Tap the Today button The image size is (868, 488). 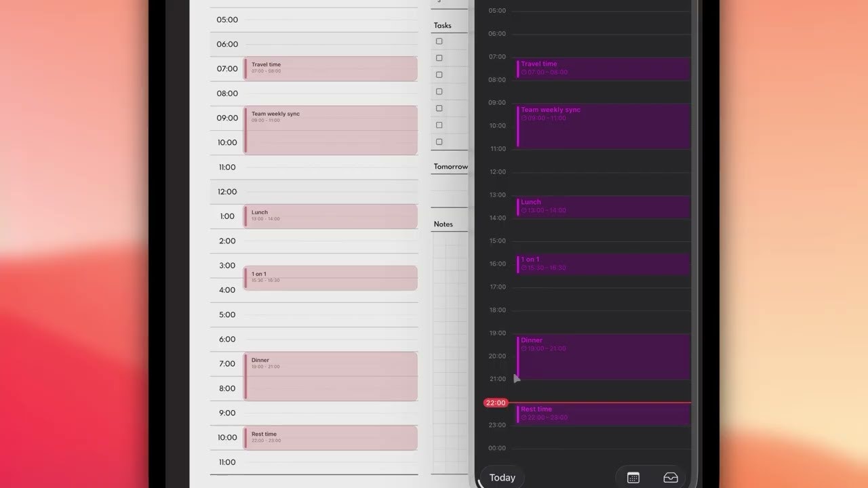pyautogui.click(x=502, y=477)
